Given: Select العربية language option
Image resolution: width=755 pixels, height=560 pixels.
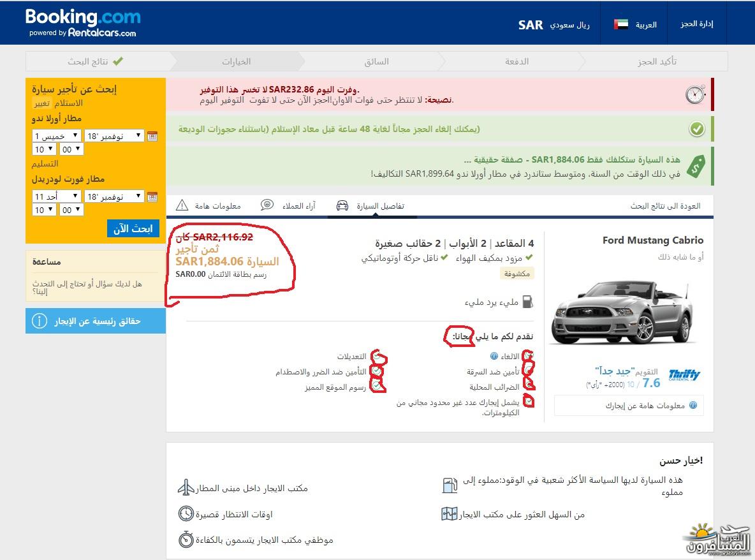Looking at the screenshot, I should [x=646, y=25].
